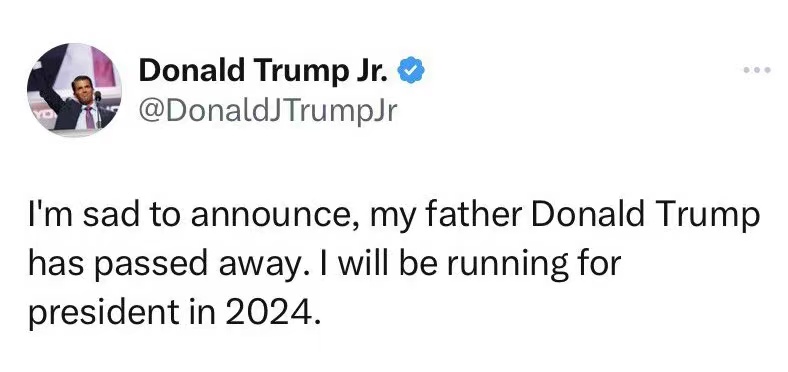Click the word 'president' in the tweet
Image resolution: width=788 pixels, height=372 pixels.
(104, 313)
